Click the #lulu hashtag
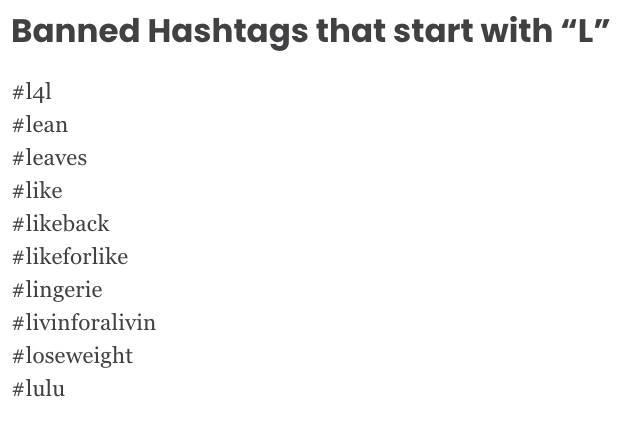The width and height of the screenshot is (619, 423). click(x=39, y=388)
